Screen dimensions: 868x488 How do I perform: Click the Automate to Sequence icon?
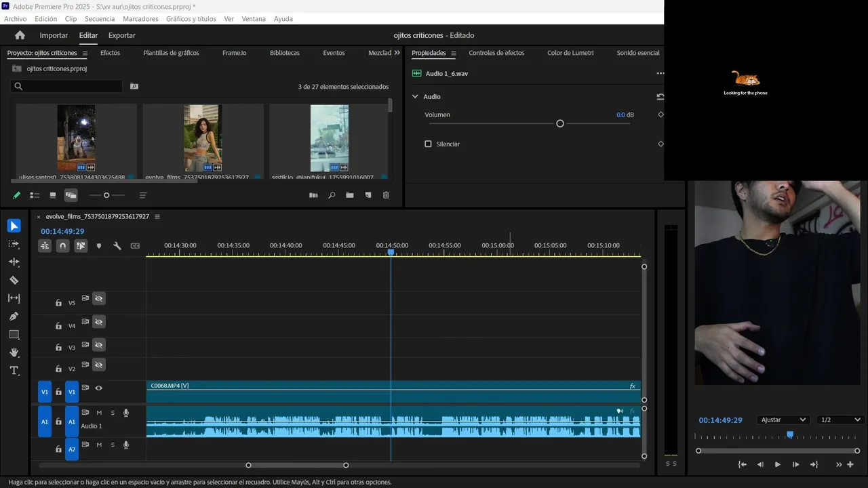(313, 195)
